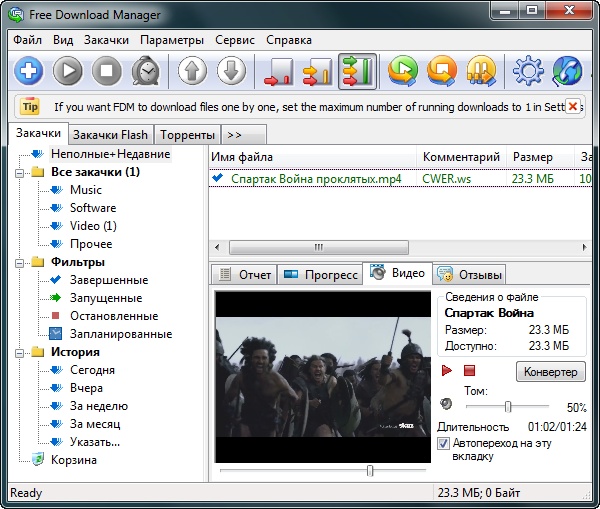The image size is (600, 509).
Task: Collapse the Фильтры tree node
Action: tap(22, 262)
